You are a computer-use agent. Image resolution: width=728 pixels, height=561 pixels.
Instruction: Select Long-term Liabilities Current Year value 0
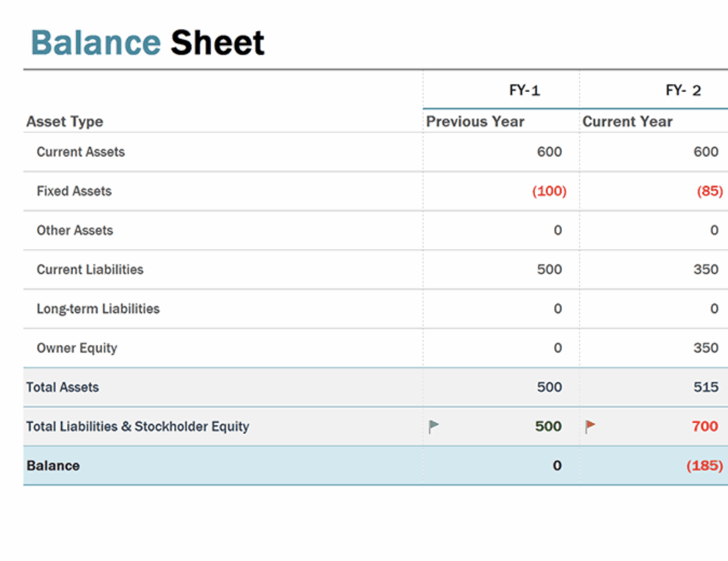(x=714, y=309)
